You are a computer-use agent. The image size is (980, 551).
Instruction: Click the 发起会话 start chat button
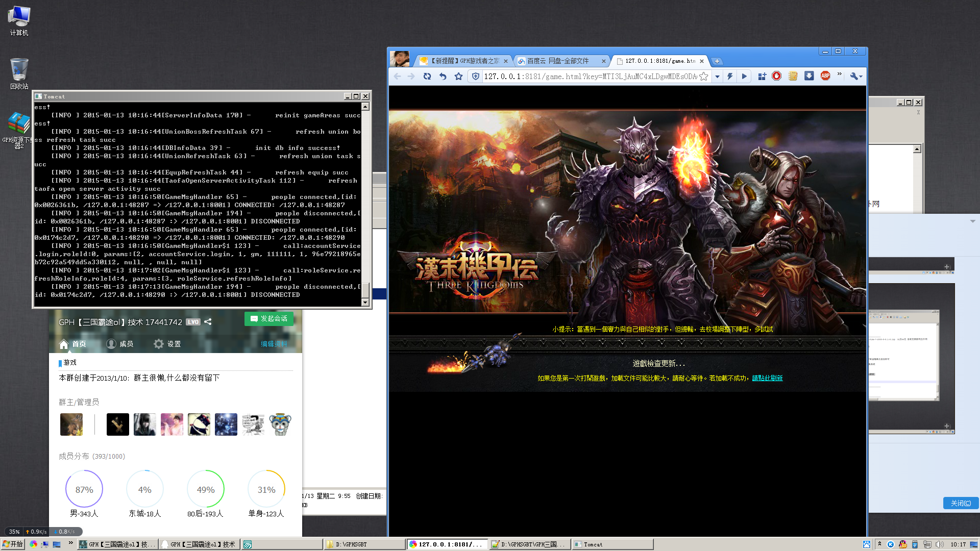click(x=269, y=318)
